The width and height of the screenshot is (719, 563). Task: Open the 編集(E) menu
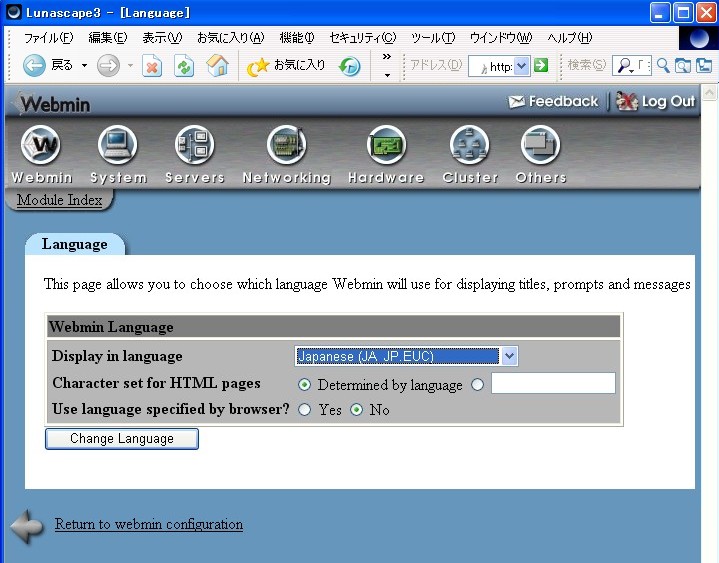click(108, 38)
